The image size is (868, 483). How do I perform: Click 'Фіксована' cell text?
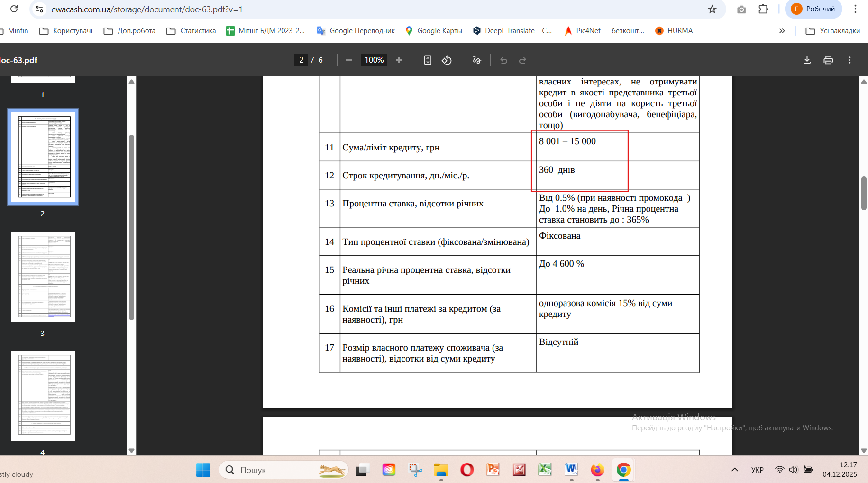coord(559,236)
